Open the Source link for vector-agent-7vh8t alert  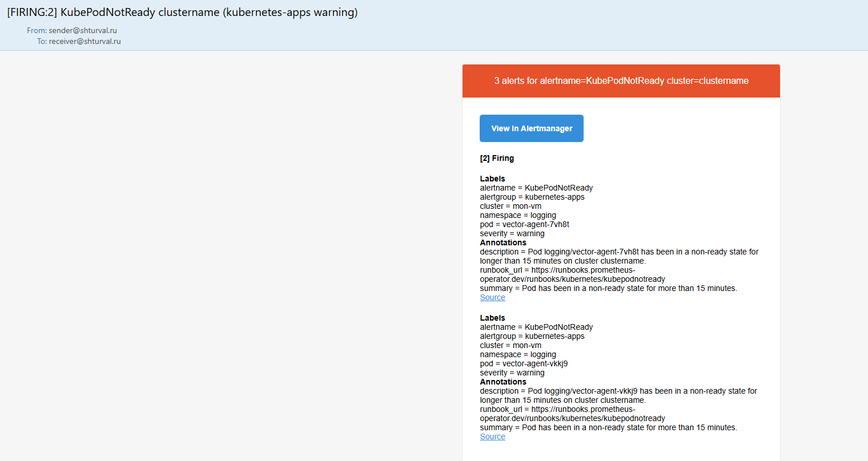pos(492,297)
